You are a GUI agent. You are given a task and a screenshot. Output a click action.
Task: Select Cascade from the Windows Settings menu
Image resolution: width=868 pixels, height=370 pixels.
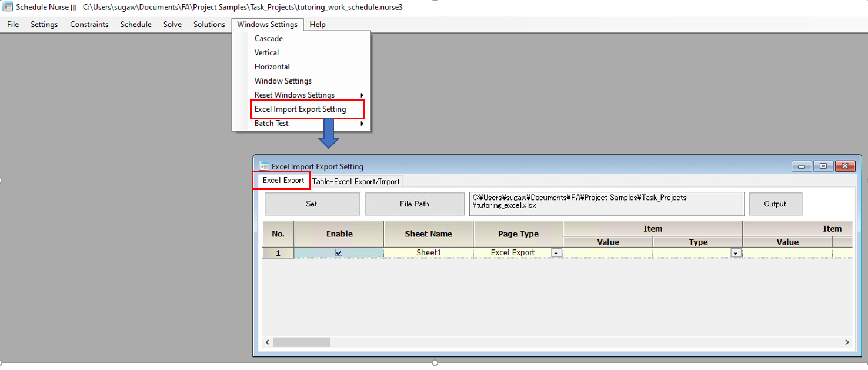click(268, 38)
